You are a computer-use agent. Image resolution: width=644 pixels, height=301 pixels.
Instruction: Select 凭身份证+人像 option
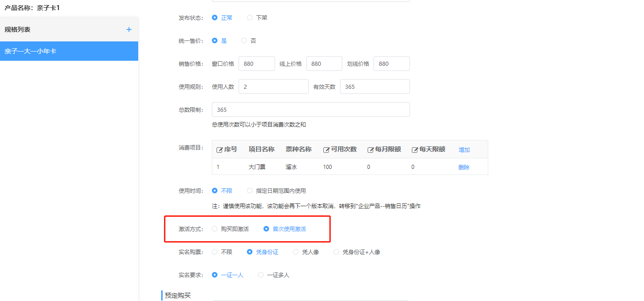(x=336, y=252)
